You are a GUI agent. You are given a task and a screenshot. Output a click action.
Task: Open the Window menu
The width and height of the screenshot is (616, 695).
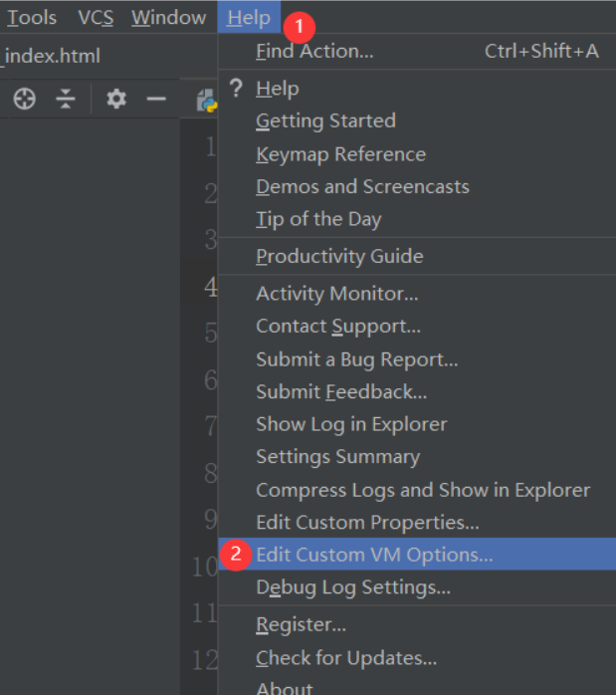click(168, 18)
